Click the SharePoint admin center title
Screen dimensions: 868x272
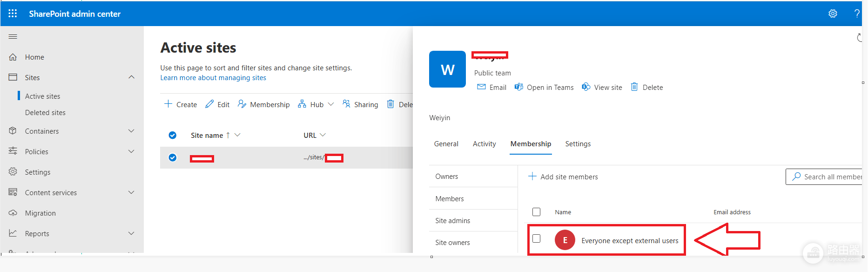coord(74,14)
